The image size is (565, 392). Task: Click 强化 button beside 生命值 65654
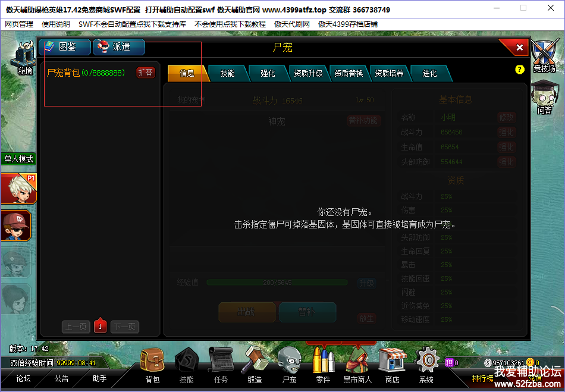506,147
